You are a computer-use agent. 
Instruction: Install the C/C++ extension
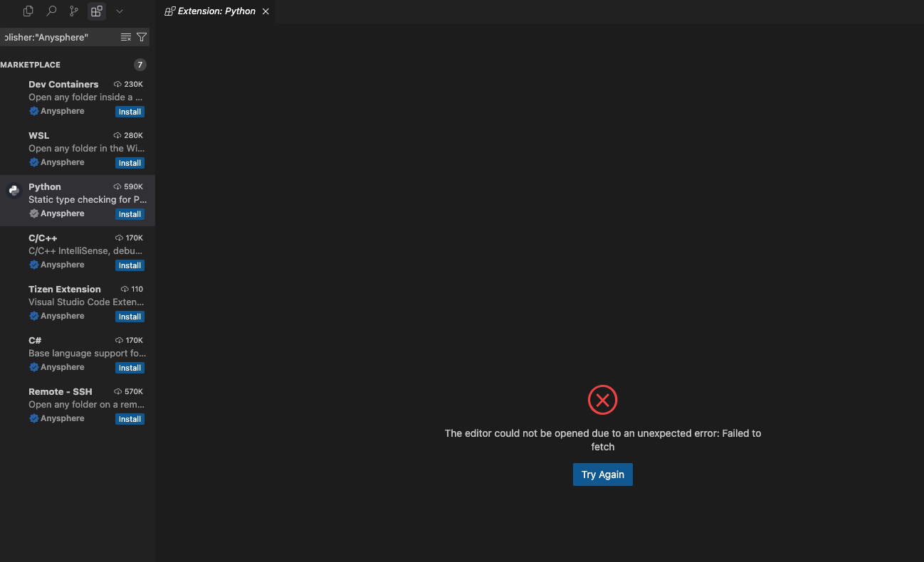[x=130, y=265]
